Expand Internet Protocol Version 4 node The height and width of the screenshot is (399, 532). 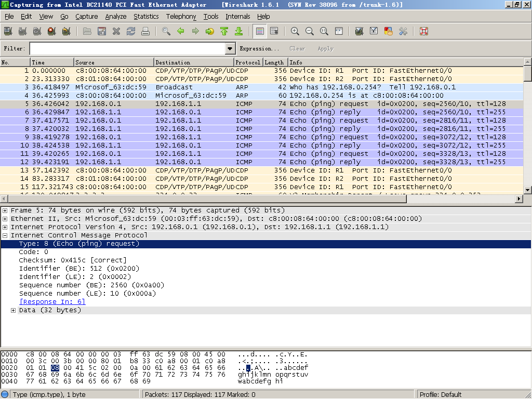[x=5, y=227]
